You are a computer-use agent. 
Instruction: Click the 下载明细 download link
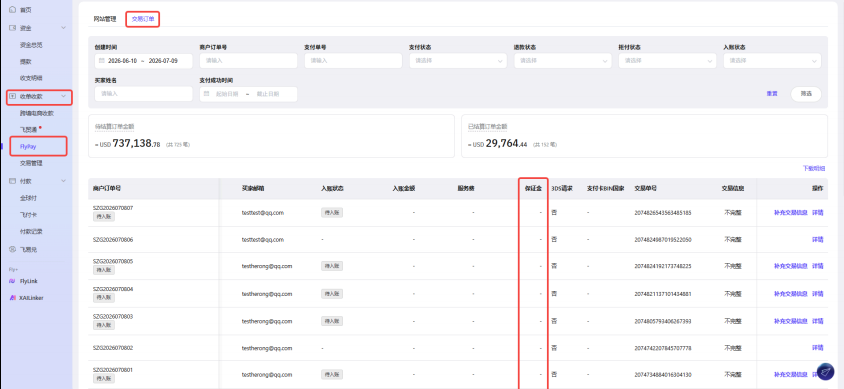tap(813, 168)
